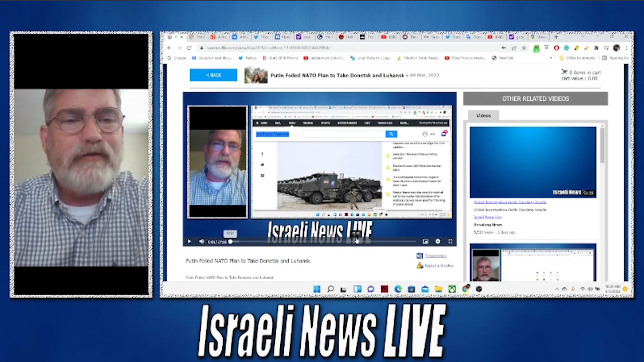Toggle fullscreen on video player
Viewport: 644px width, 362px height.
pyautogui.click(x=450, y=242)
